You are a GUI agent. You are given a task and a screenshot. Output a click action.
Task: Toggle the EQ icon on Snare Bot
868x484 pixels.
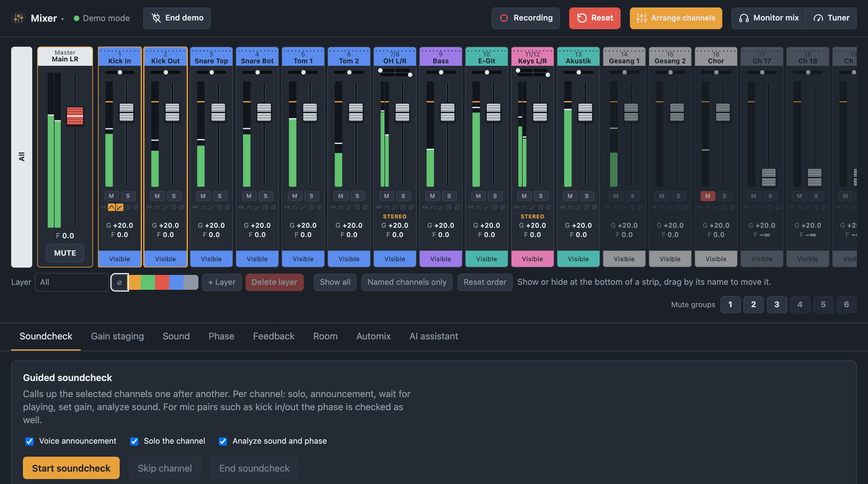tap(249, 207)
